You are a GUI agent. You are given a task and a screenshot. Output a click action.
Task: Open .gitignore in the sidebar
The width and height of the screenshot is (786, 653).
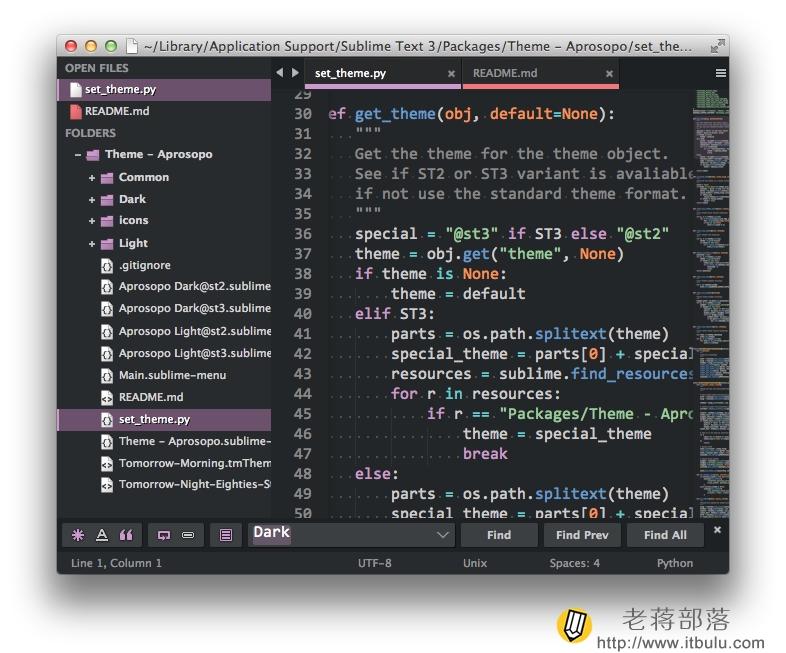click(x=144, y=265)
